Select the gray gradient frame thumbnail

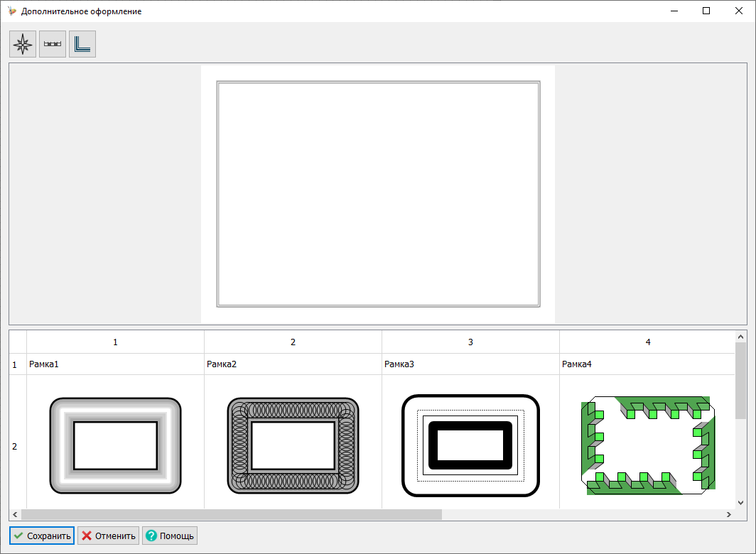(x=115, y=445)
